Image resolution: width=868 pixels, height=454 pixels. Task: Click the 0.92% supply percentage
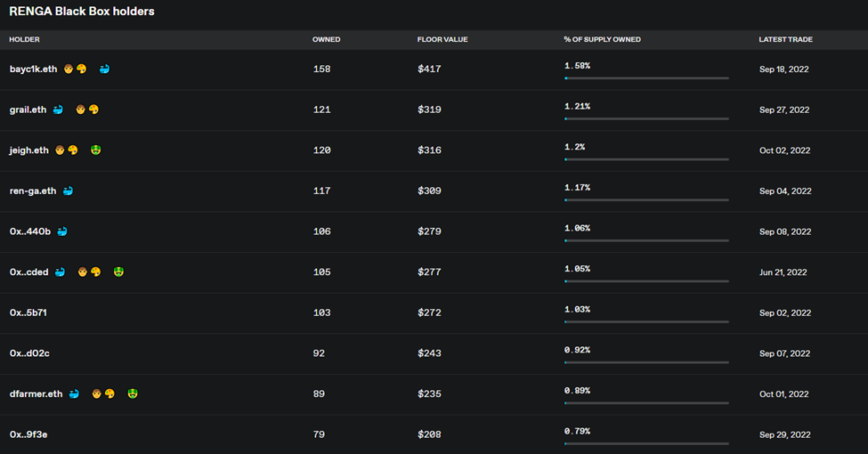click(x=578, y=350)
